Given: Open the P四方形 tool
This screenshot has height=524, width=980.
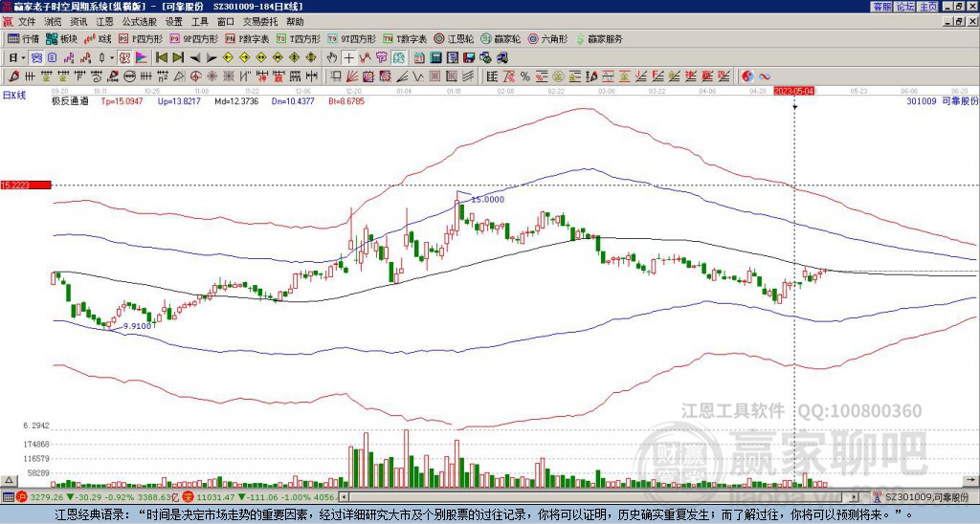Looking at the screenshot, I should (x=141, y=38).
